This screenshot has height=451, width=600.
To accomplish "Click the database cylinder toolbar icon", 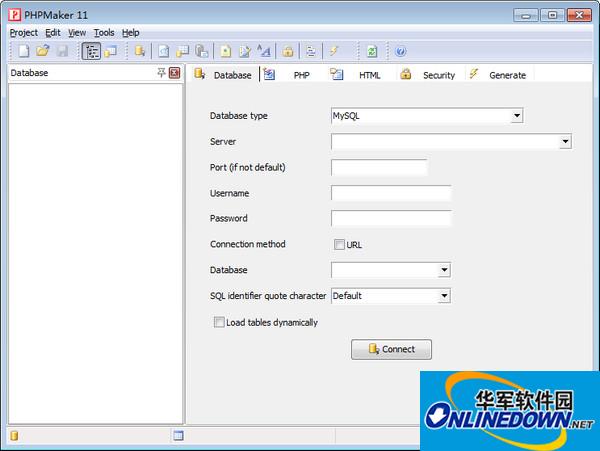I will pyautogui.click(x=140, y=51).
